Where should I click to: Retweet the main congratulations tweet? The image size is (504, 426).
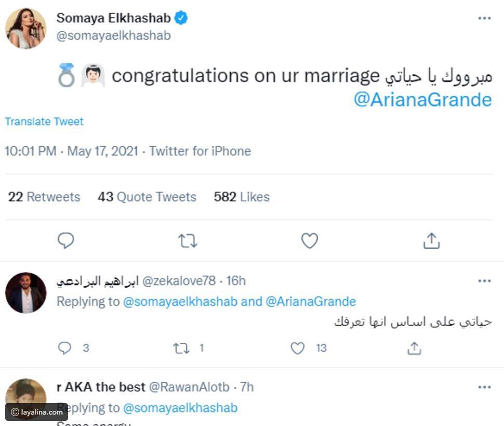pyautogui.click(x=188, y=241)
